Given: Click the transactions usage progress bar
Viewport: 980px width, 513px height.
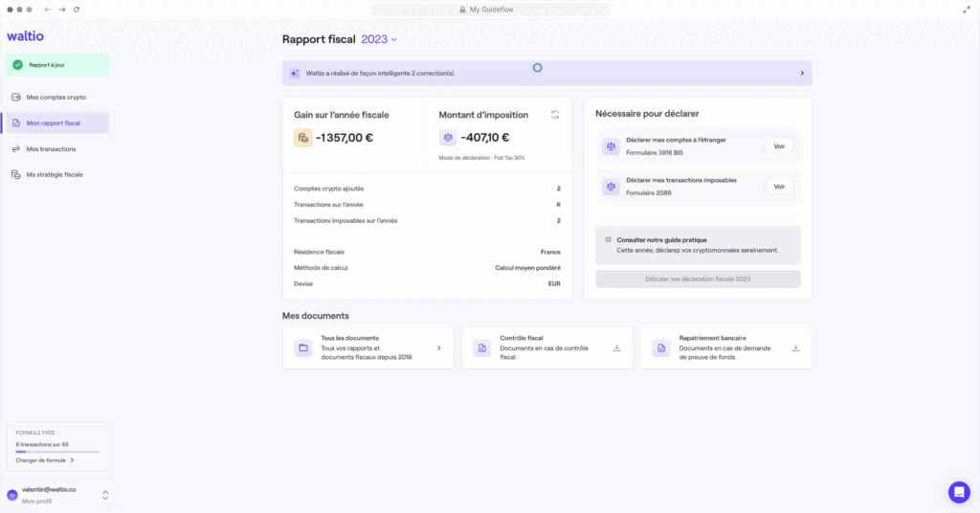Looking at the screenshot, I should 56,452.
